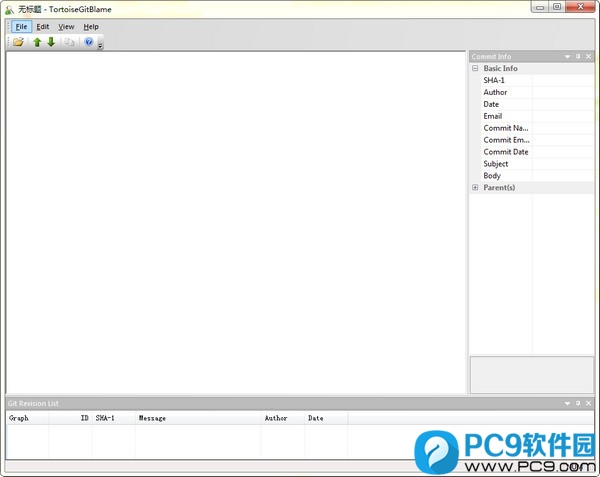Close the Commit Info panel
This screenshot has width=600, height=477.
click(x=589, y=57)
